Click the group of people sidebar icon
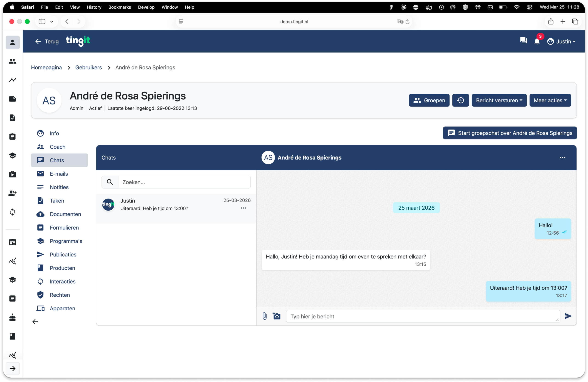Screen dimensions: 588x382 click(x=13, y=61)
